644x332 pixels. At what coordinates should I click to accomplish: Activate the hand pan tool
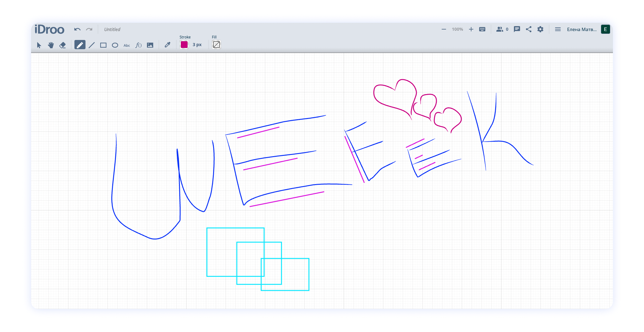point(51,45)
